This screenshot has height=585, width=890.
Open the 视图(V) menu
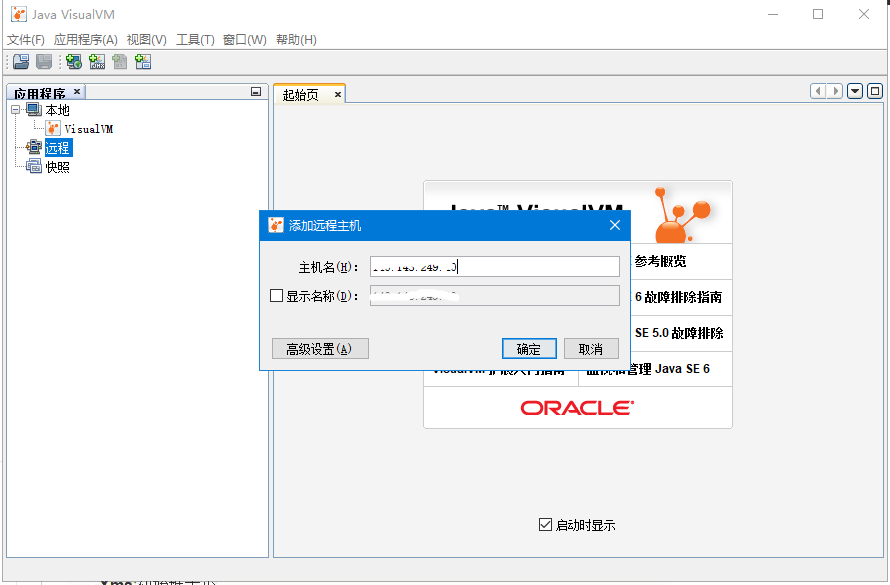click(x=146, y=40)
